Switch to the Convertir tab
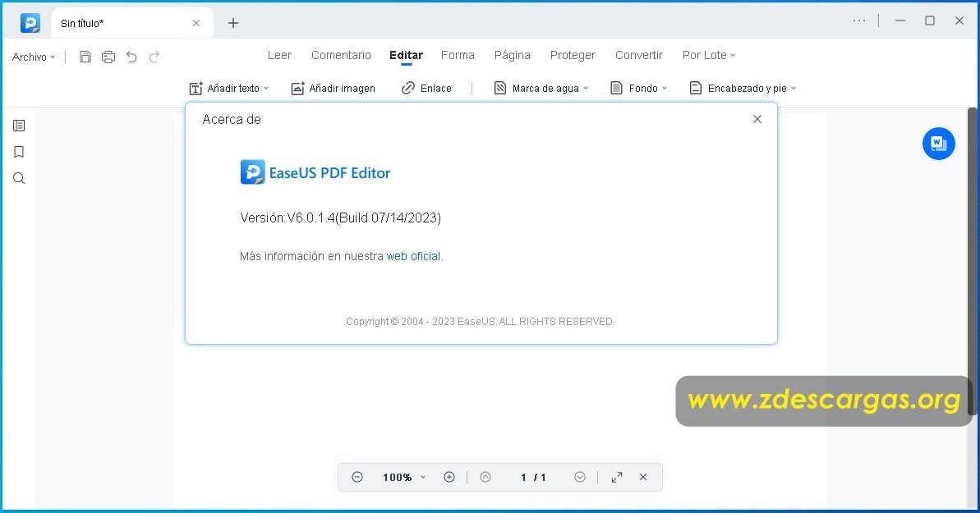The width and height of the screenshot is (980, 513). [x=639, y=55]
